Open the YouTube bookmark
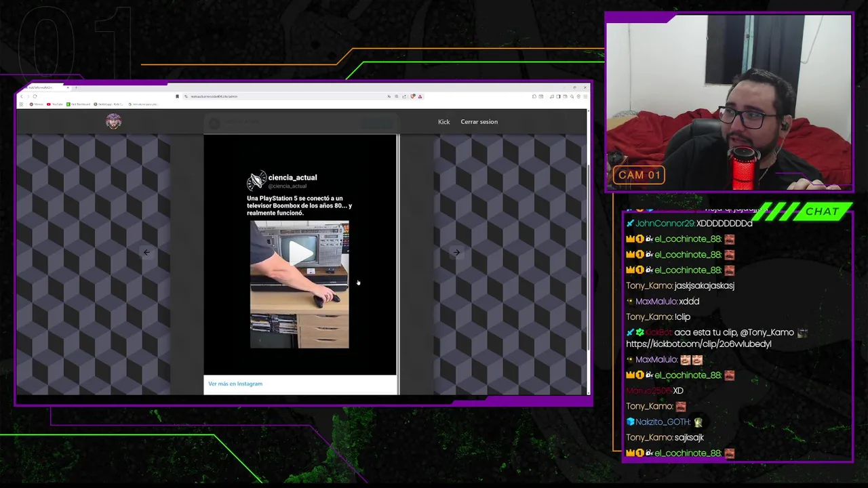The height and width of the screenshot is (488, 868). 55,104
